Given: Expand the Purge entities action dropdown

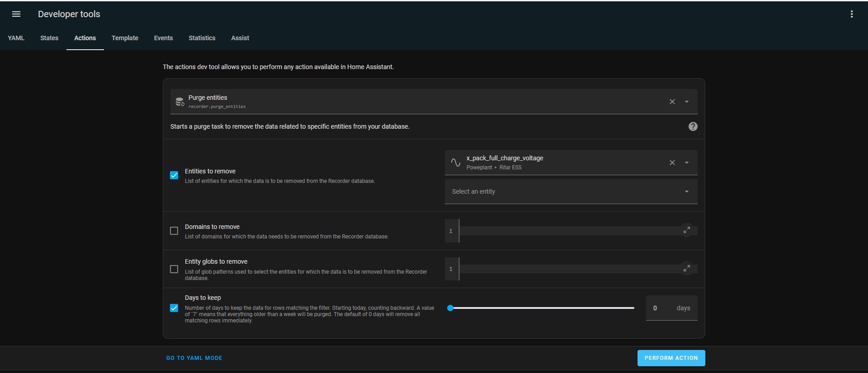Looking at the screenshot, I should coord(687,102).
